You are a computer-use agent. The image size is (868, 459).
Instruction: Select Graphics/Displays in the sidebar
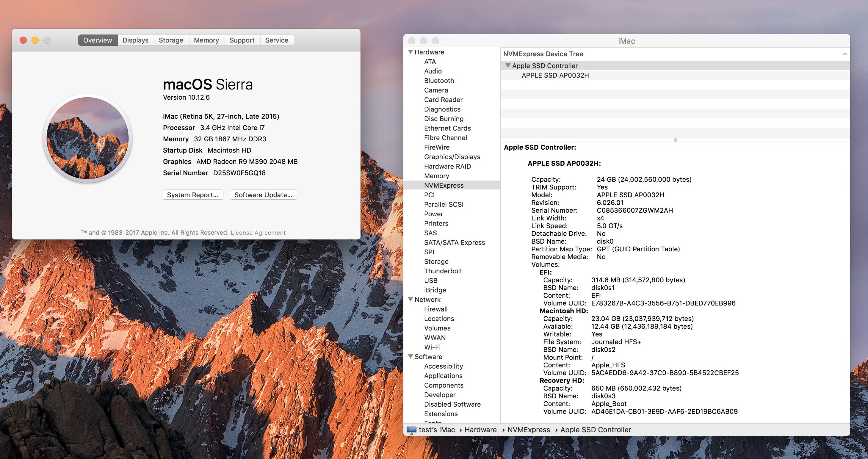(x=452, y=157)
